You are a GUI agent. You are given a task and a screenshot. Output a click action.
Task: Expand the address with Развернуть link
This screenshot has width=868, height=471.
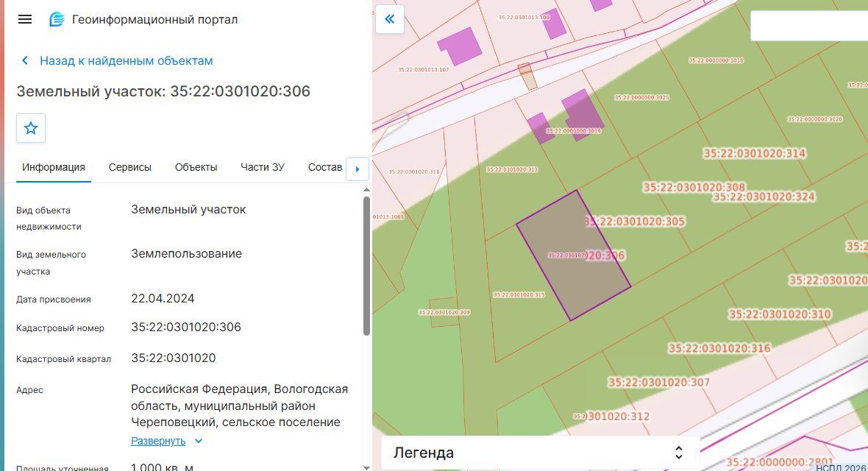click(158, 441)
